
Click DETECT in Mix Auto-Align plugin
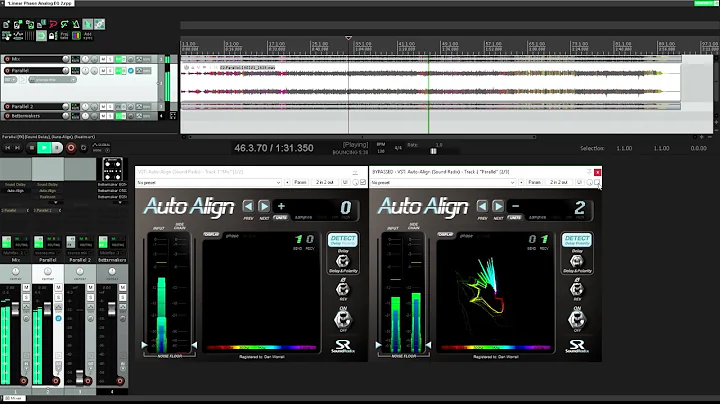pyautogui.click(x=343, y=240)
